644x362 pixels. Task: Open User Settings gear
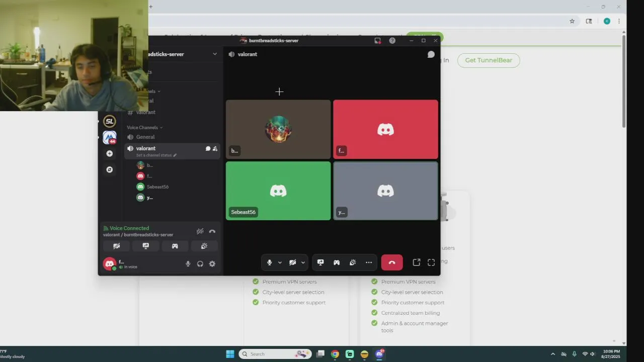(212, 264)
